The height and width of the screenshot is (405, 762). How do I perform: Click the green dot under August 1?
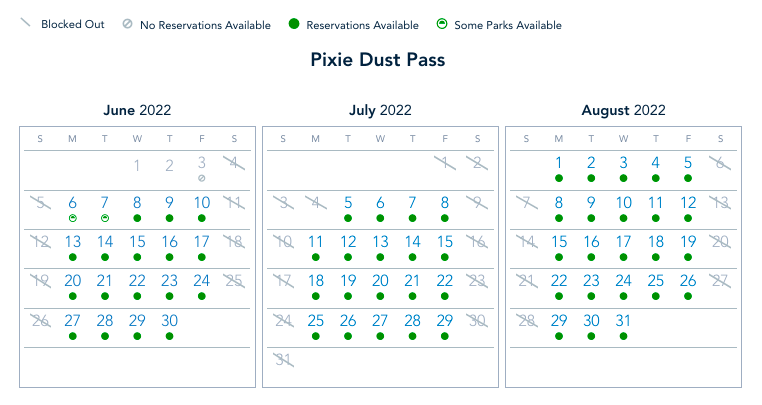click(x=559, y=178)
